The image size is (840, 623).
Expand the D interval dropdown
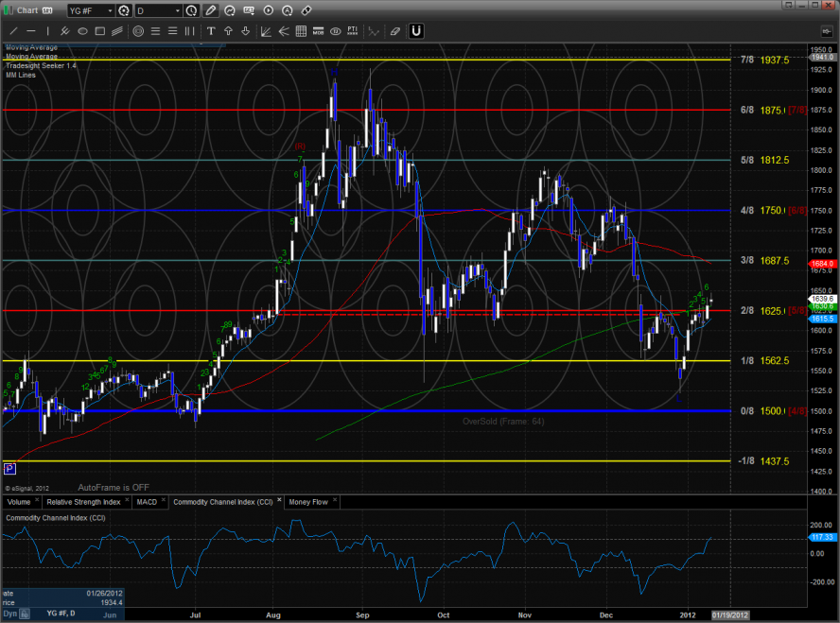(x=178, y=10)
